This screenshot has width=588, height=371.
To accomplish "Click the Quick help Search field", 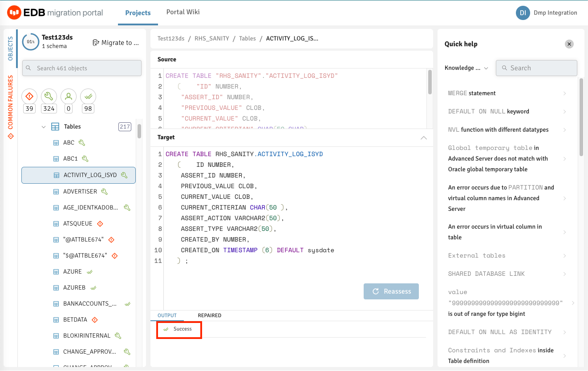I will click(536, 68).
